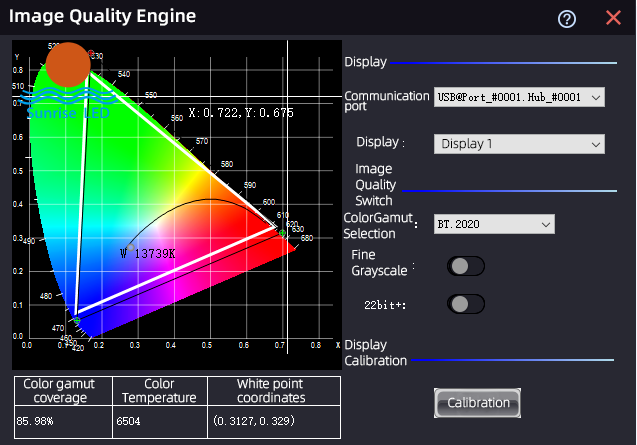637x445 pixels.
Task: Toggle the 22bit+ switch
Action: (x=466, y=304)
